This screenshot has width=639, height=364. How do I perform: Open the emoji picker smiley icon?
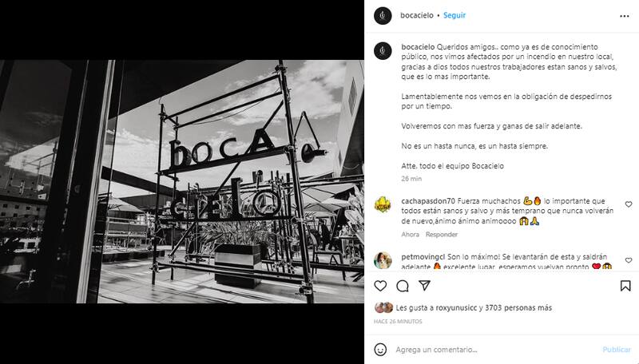[380, 350]
